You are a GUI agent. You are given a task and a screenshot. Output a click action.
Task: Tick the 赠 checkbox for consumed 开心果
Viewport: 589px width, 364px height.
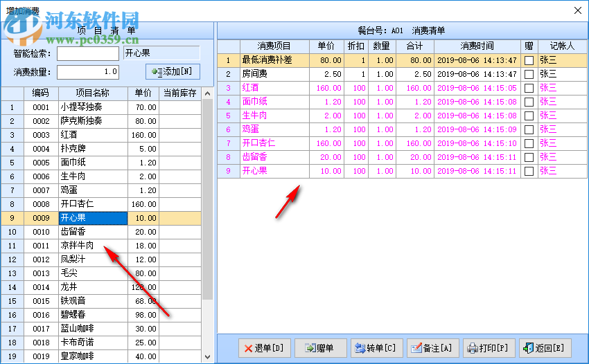point(529,172)
